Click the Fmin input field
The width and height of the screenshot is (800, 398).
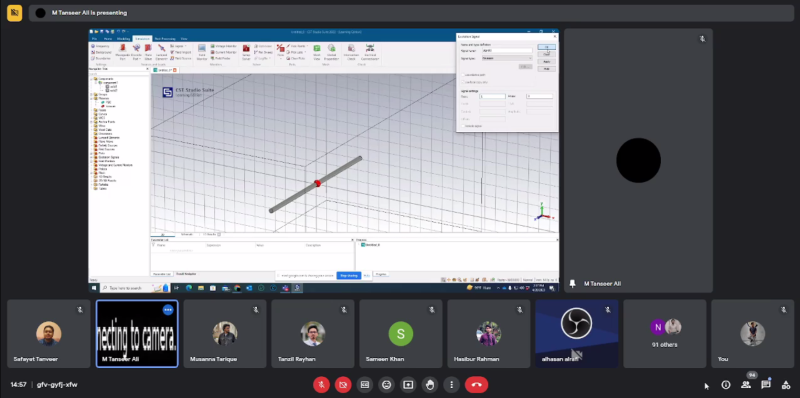pos(492,96)
